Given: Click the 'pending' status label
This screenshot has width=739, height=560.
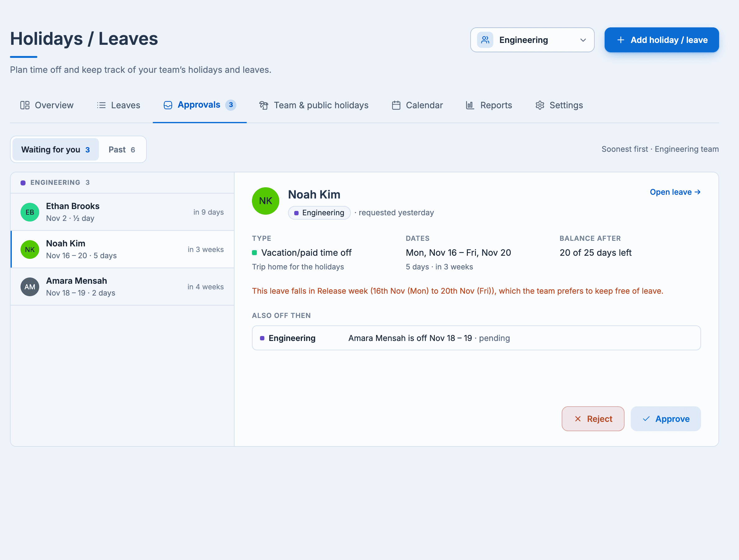Looking at the screenshot, I should pos(495,338).
